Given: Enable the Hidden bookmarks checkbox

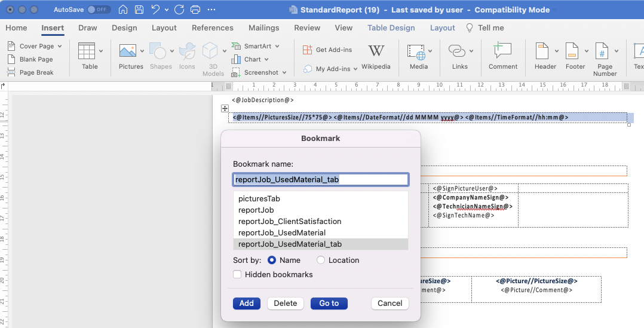Looking at the screenshot, I should pyautogui.click(x=237, y=274).
